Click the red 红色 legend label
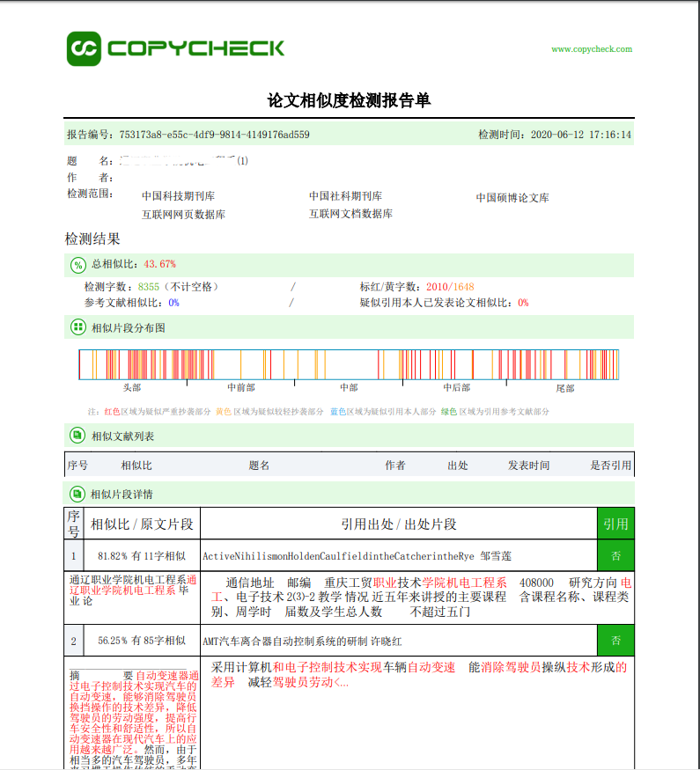Screen dimensions: 700x770 114,412
